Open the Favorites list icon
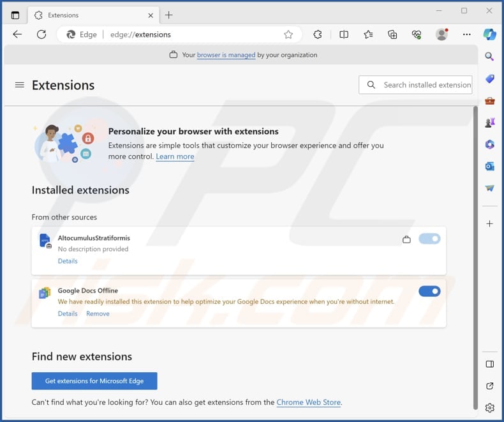The width and height of the screenshot is (504, 422). 368,34
